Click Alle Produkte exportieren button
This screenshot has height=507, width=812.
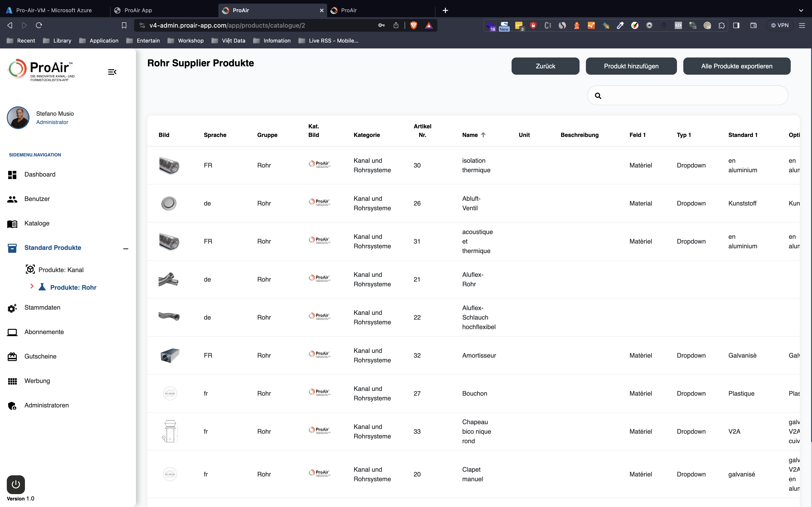click(737, 66)
